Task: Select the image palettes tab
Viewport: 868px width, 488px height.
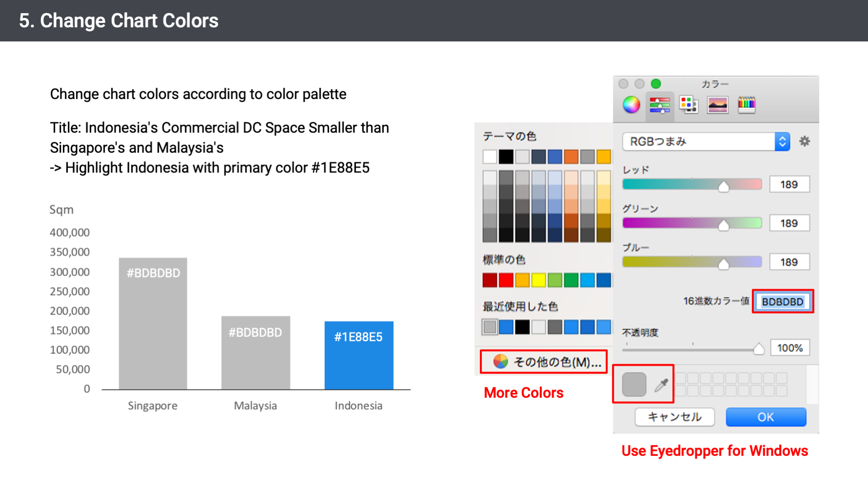Action: (x=718, y=104)
